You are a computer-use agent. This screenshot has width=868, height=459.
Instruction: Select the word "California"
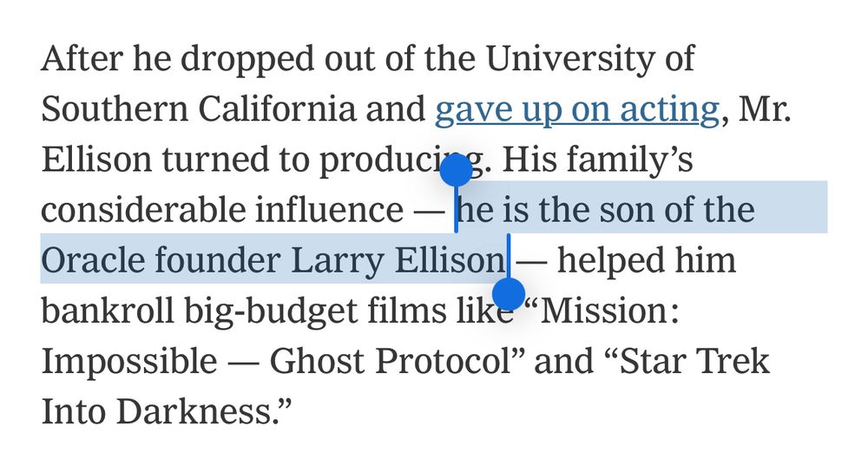pos(277,108)
